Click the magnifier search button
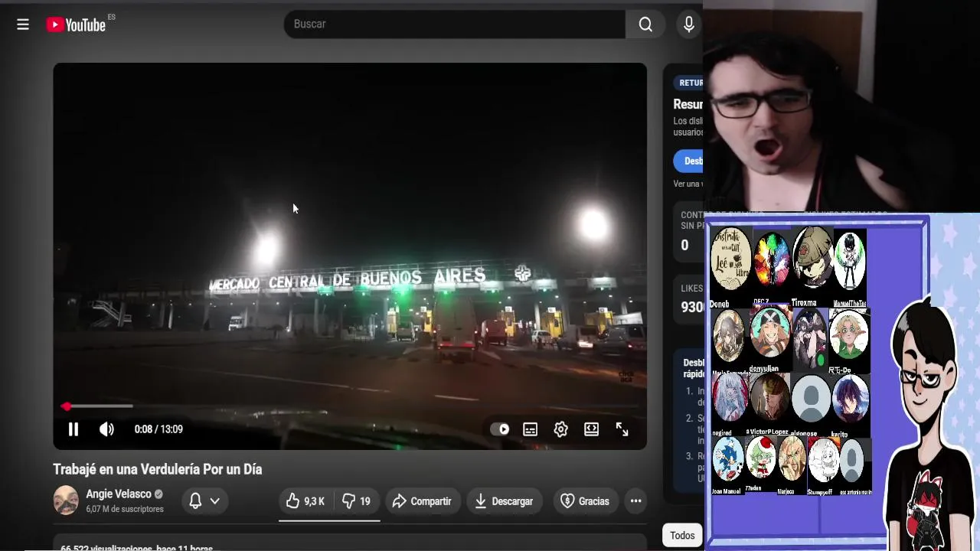Image resolution: width=980 pixels, height=551 pixels. click(x=645, y=24)
